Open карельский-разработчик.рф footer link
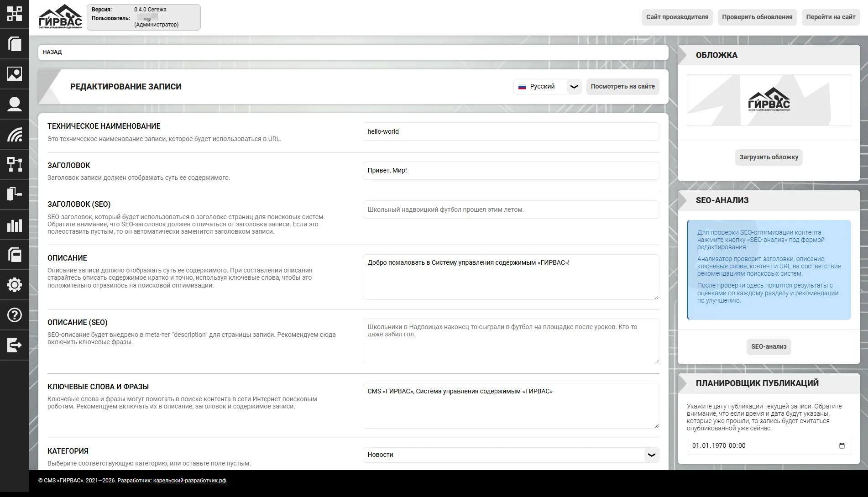The width and height of the screenshot is (868, 497). pyautogui.click(x=189, y=481)
